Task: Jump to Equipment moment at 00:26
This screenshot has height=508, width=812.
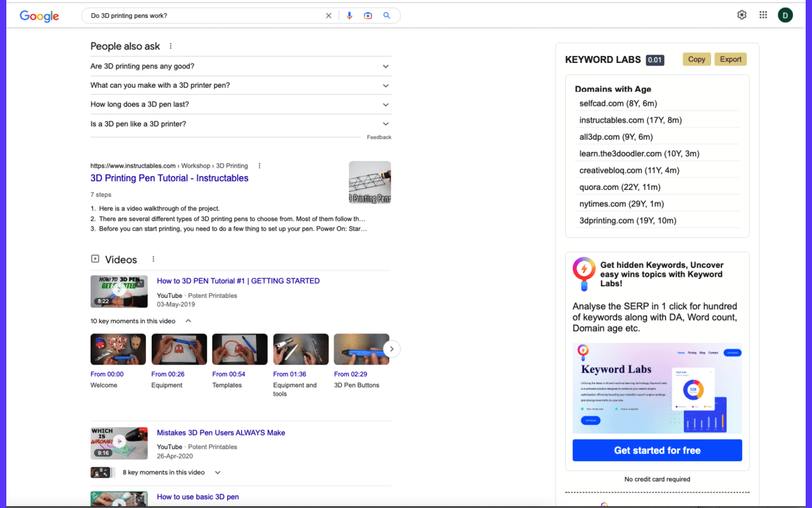Action: pos(179,349)
